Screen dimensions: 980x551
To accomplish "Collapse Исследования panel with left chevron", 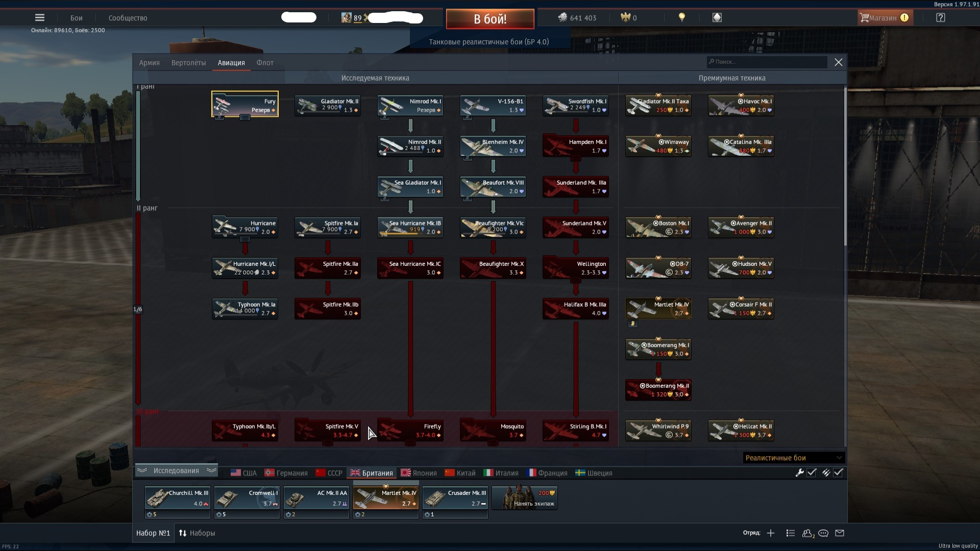I will [x=142, y=470].
